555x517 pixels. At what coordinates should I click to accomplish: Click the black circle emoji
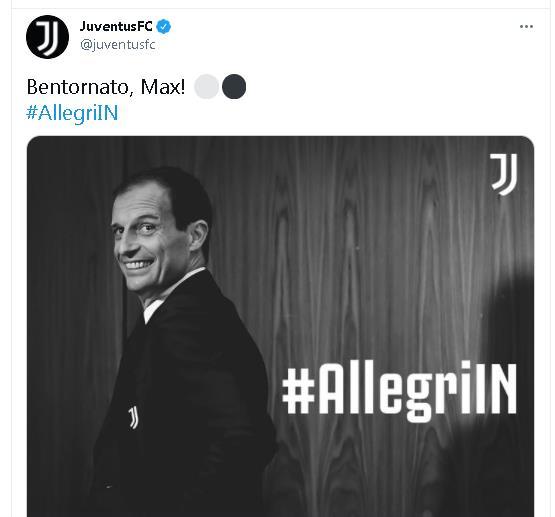point(234,87)
